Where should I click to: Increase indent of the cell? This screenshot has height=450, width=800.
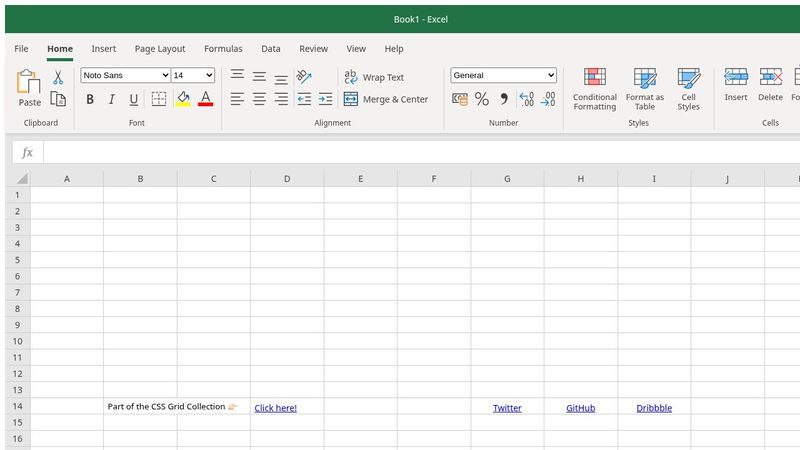[325, 99]
